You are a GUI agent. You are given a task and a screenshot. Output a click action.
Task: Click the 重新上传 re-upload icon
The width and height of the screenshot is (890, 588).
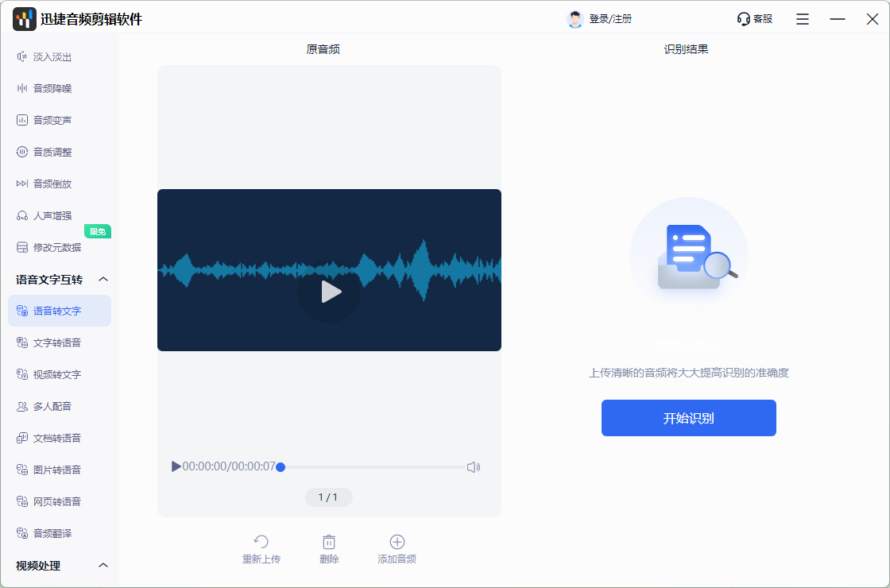[261, 541]
